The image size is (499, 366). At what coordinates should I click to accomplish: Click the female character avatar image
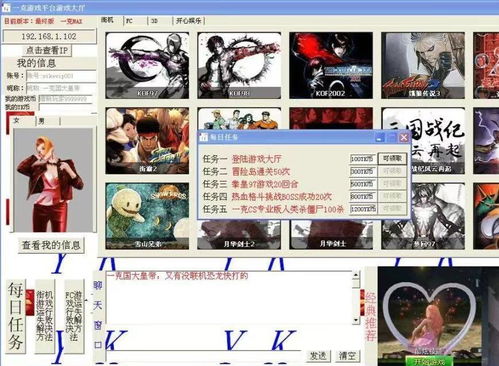53,180
